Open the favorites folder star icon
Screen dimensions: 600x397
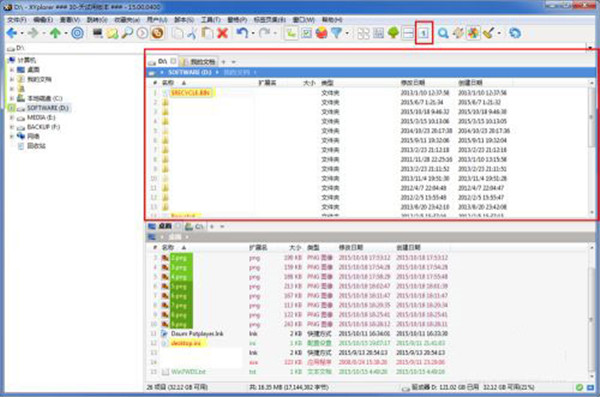click(112, 33)
